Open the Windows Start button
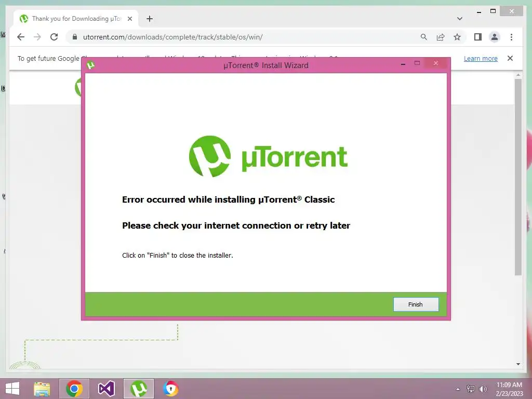 [x=12, y=389]
